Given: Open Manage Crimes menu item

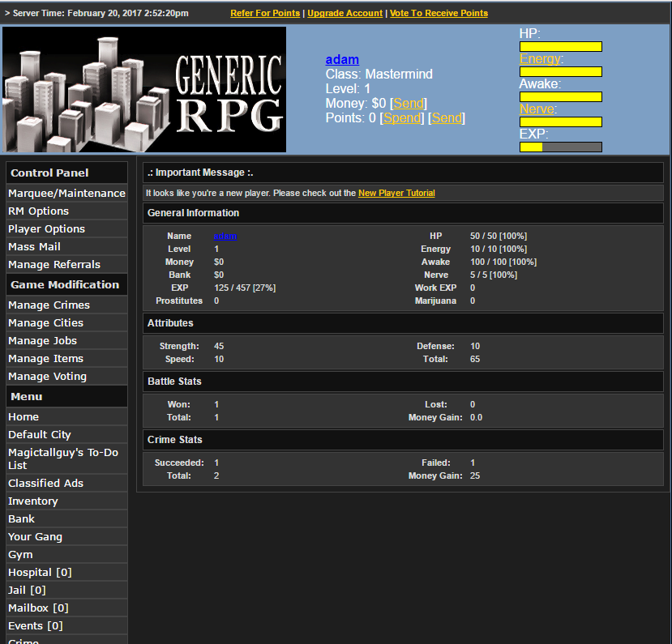Looking at the screenshot, I should (x=49, y=305).
